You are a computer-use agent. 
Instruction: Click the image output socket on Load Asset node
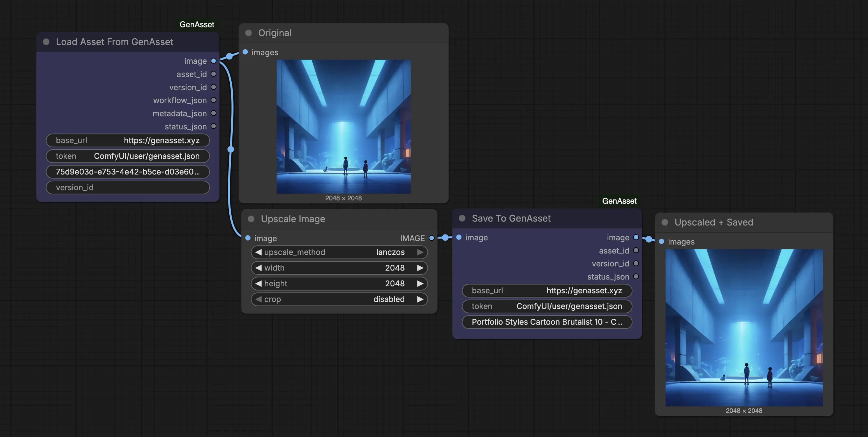(213, 61)
